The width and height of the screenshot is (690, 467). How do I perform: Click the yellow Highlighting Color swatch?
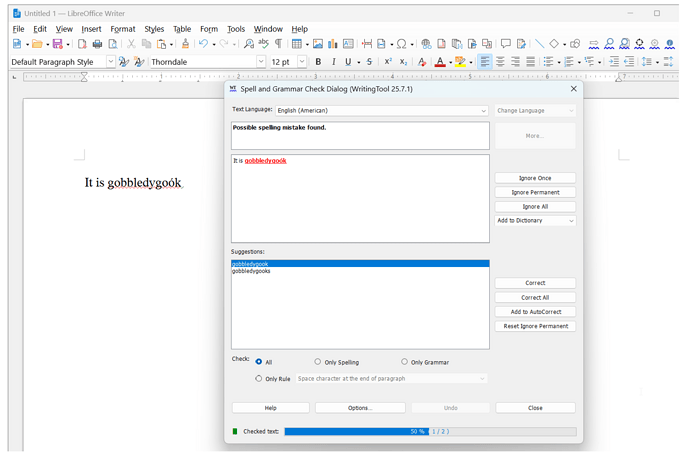[460, 62]
